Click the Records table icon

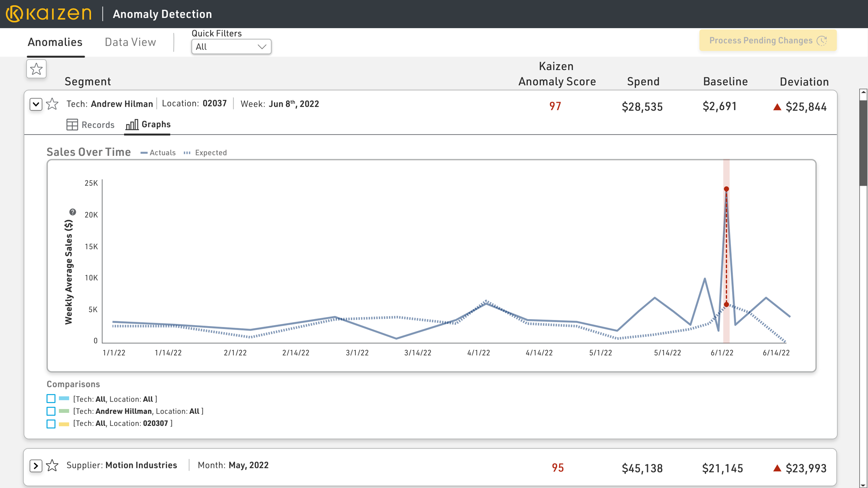coord(72,125)
